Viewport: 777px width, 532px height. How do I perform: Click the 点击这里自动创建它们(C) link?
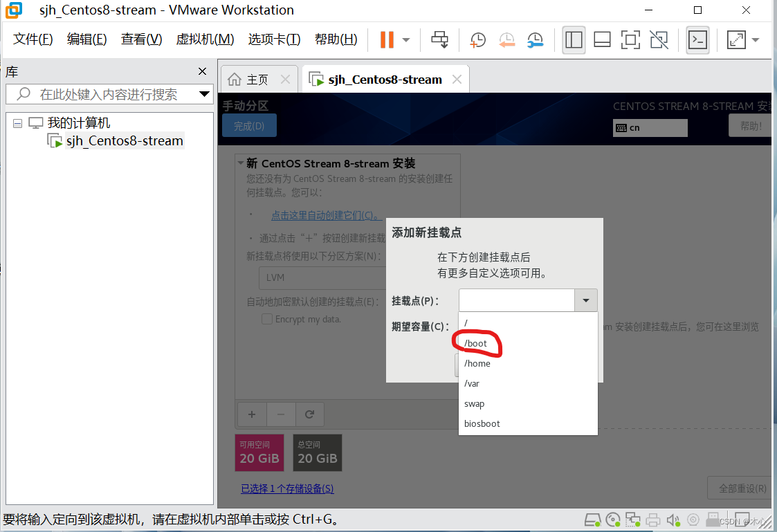(327, 215)
